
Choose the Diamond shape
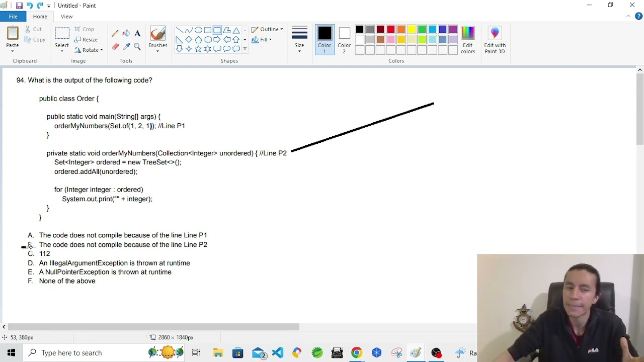tap(189, 40)
